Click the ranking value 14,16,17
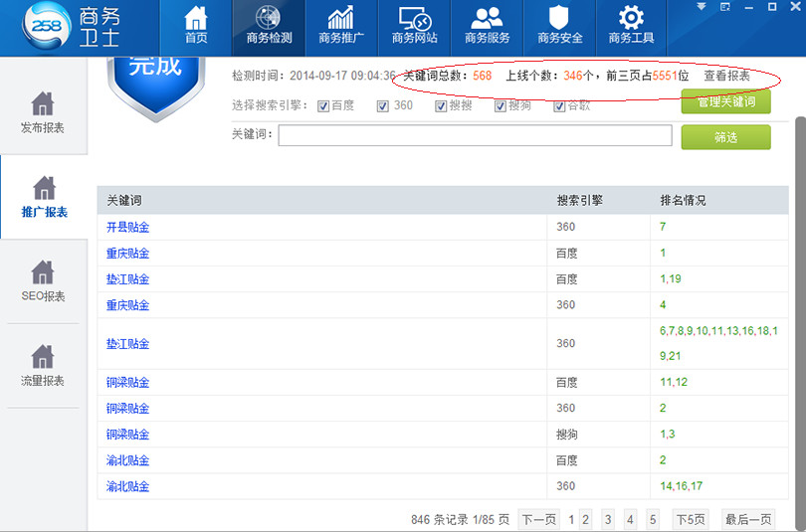806x532 pixels. click(681, 486)
